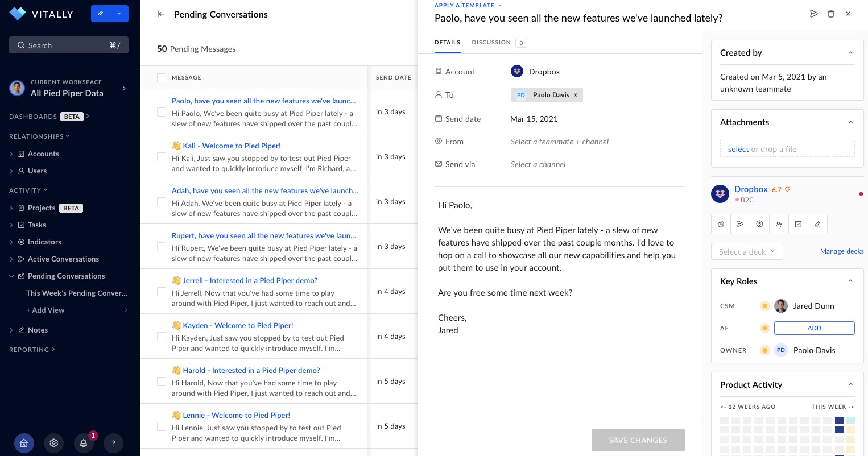Collapse the Created by section

pos(850,53)
